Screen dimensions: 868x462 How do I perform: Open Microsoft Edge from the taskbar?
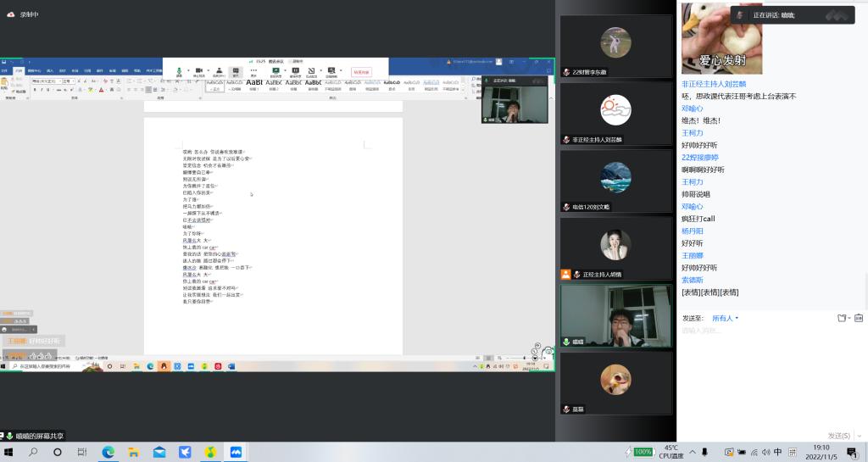pos(108,453)
